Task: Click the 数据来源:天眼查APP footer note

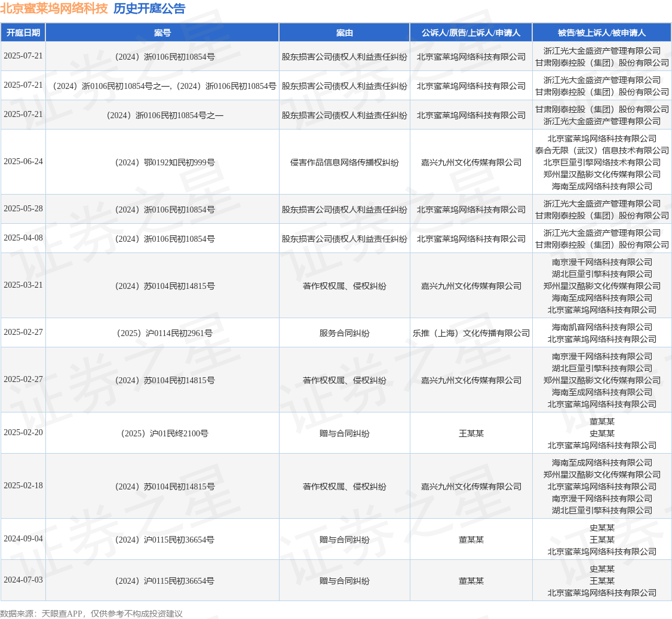Action: [91, 614]
